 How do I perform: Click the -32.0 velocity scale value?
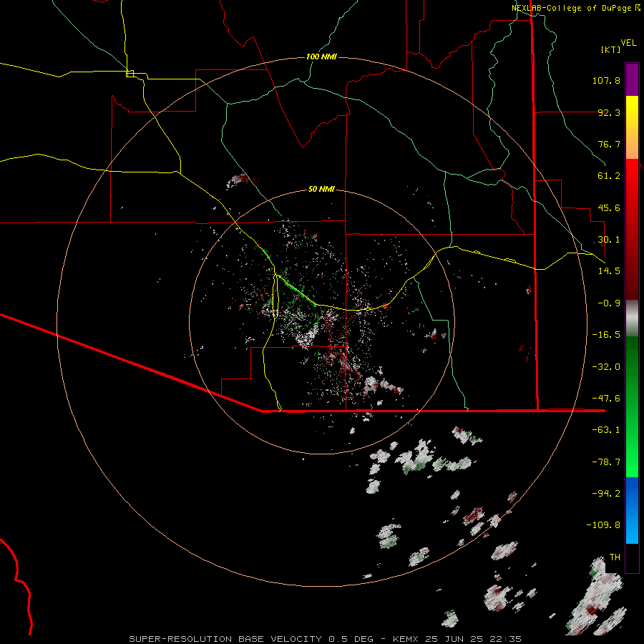pos(606,367)
